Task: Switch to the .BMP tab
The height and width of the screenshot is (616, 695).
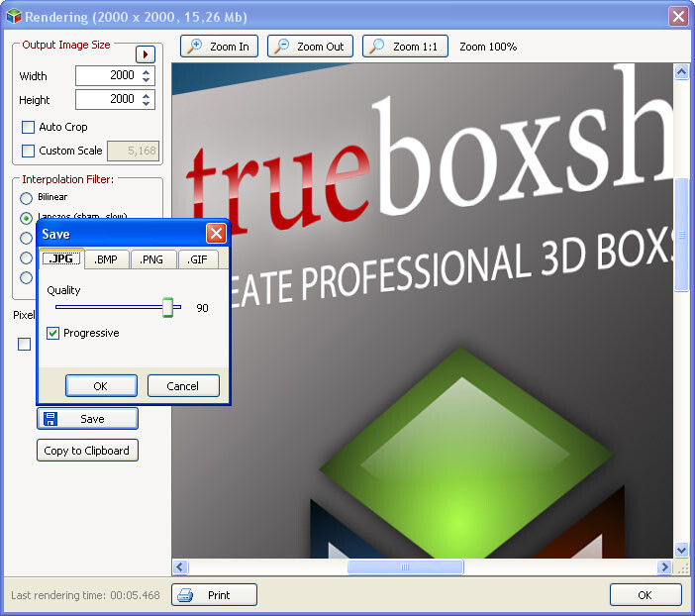Action: pyautogui.click(x=106, y=259)
